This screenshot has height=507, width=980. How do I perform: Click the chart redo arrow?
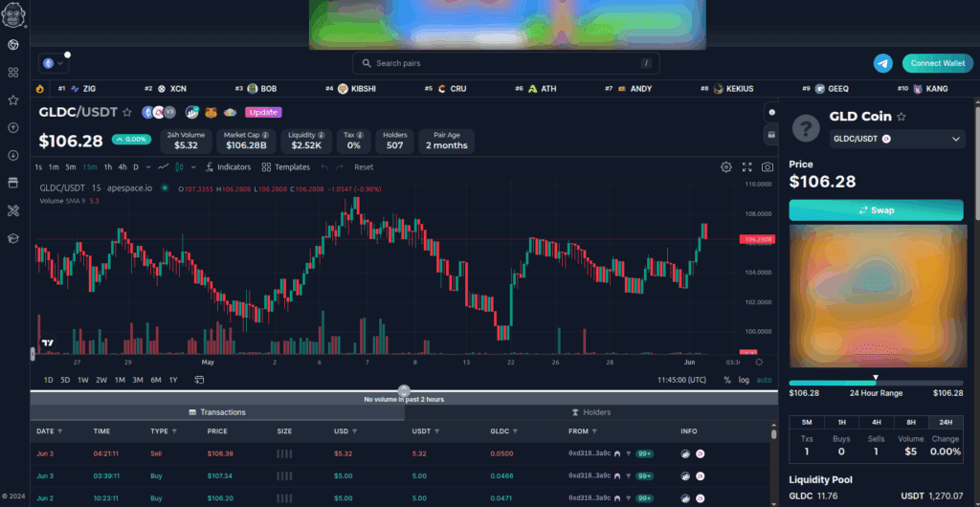pyautogui.click(x=340, y=166)
